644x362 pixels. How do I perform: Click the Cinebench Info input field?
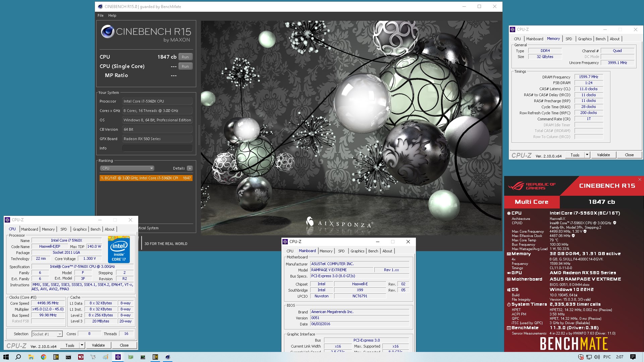click(157, 148)
